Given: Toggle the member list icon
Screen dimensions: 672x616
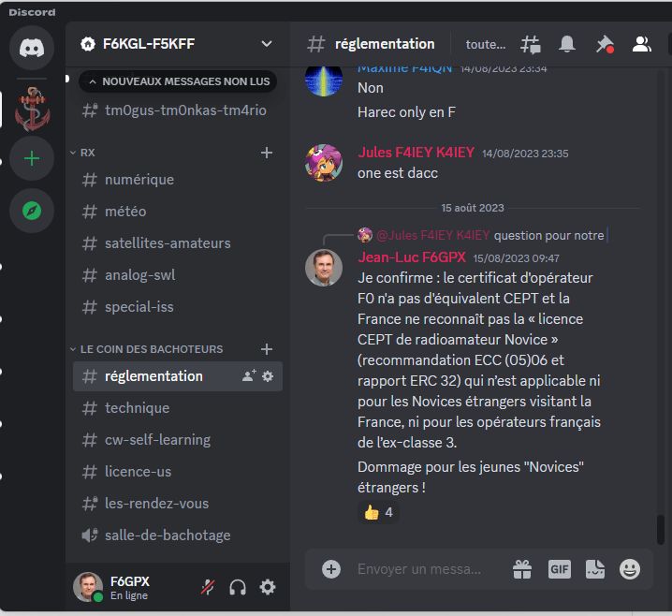Looking at the screenshot, I should pyautogui.click(x=641, y=44).
